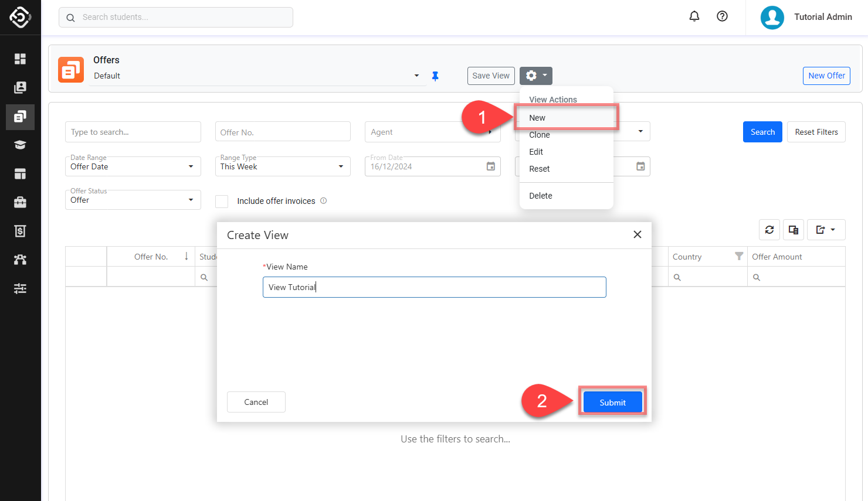Click the Tutorial Admin avatar
This screenshot has width=868, height=501.
pyautogui.click(x=772, y=18)
